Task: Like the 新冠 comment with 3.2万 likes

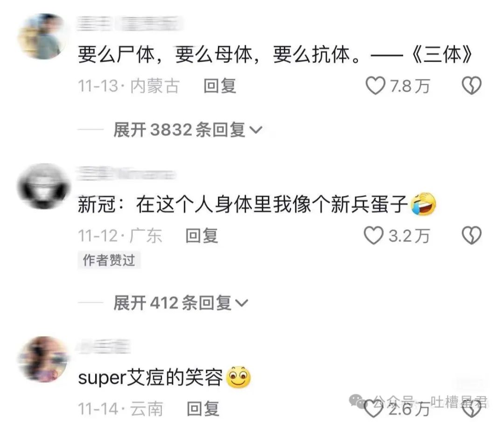Action: (373, 235)
